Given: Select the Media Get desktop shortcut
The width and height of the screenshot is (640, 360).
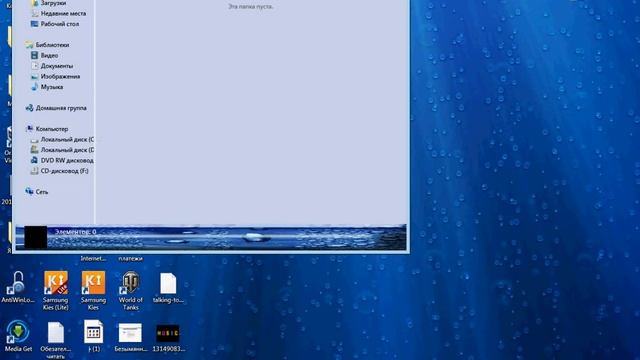Looking at the screenshot, I should pyautogui.click(x=18, y=336).
